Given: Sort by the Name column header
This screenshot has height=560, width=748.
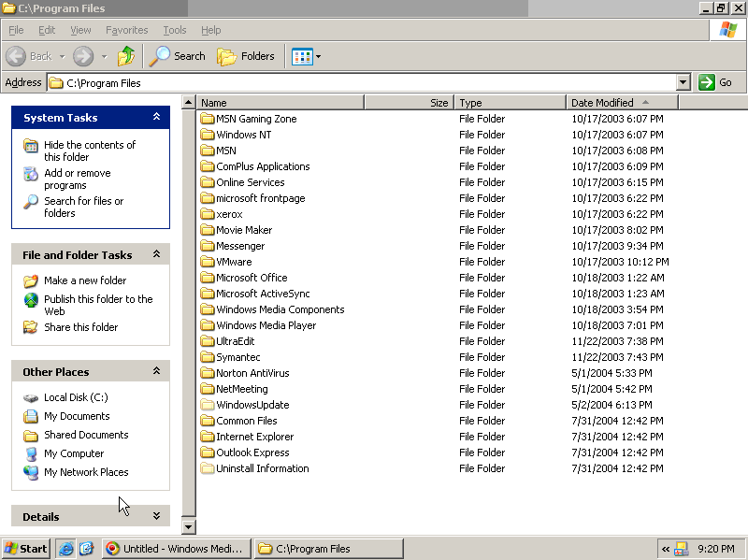Looking at the screenshot, I should (x=280, y=103).
